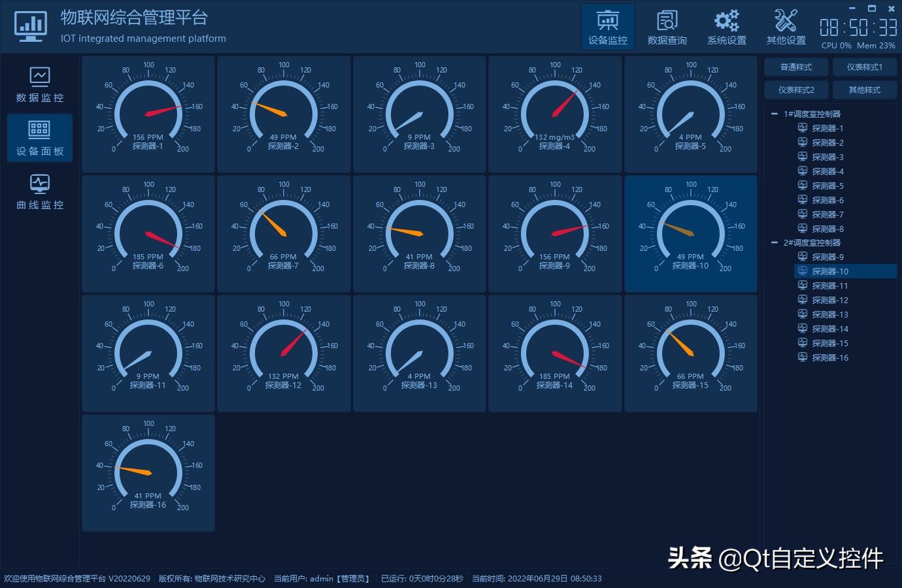902x588 pixels.
Task: Select the 2#调度室控制器 label in the tree
Action: tap(812, 242)
